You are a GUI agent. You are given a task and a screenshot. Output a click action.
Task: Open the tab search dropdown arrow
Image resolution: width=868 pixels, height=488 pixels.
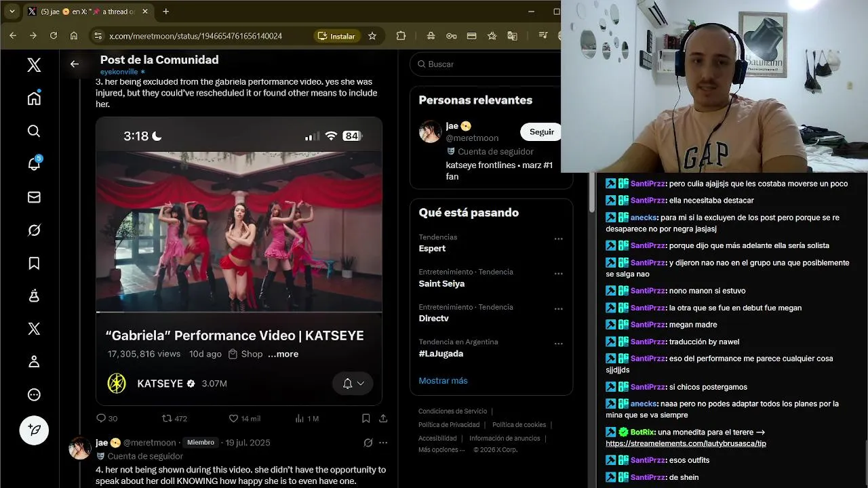(12, 12)
